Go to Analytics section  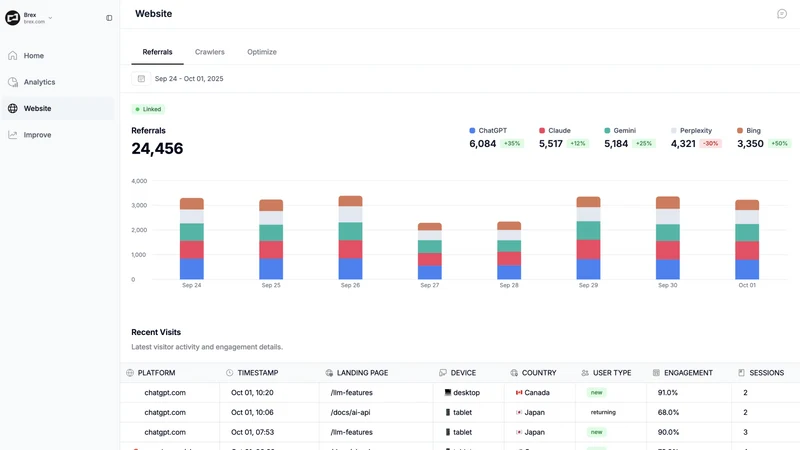click(39, 82)
